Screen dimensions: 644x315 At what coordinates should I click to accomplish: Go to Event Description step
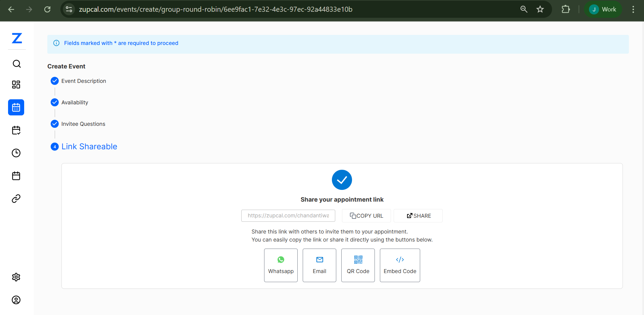coord(84,81)
